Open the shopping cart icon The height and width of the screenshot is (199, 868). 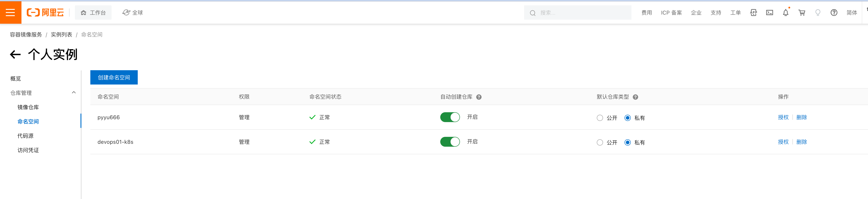(x=802, y=13)
